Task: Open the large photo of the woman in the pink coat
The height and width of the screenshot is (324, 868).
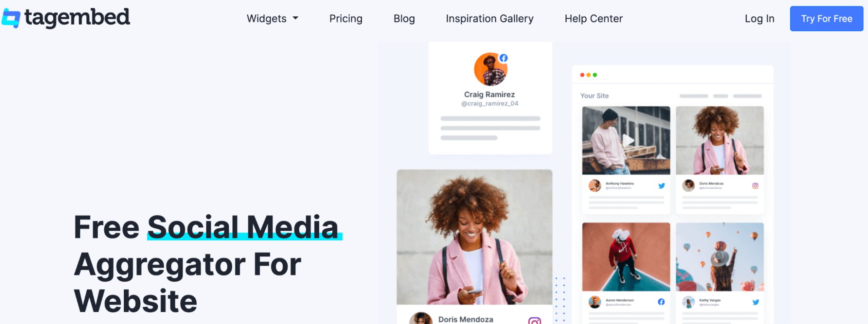Action: pyautogui.click(x=474, y=237)
